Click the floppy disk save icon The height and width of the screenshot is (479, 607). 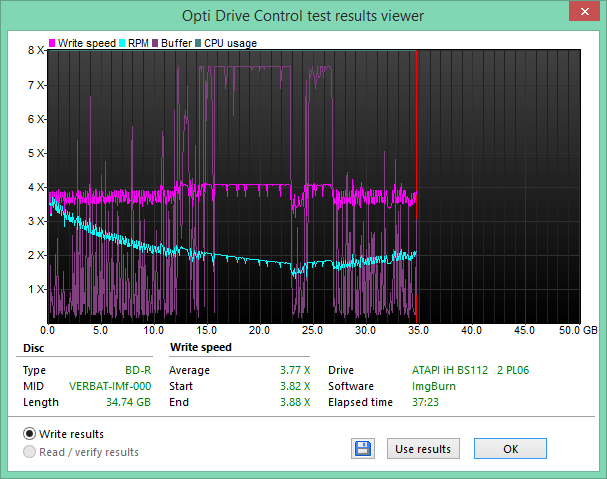click(363, 449)
